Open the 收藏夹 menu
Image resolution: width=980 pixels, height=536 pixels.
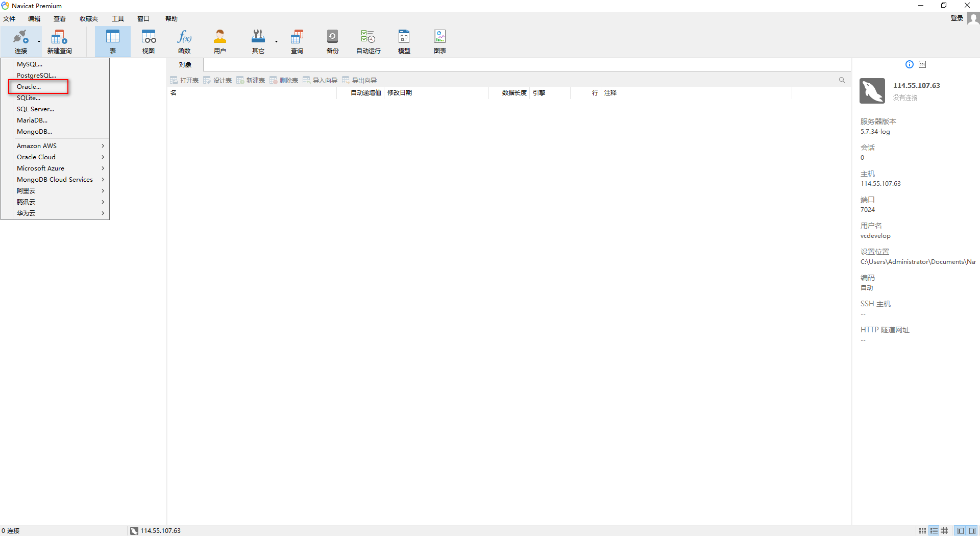click(x=89, y=19)
